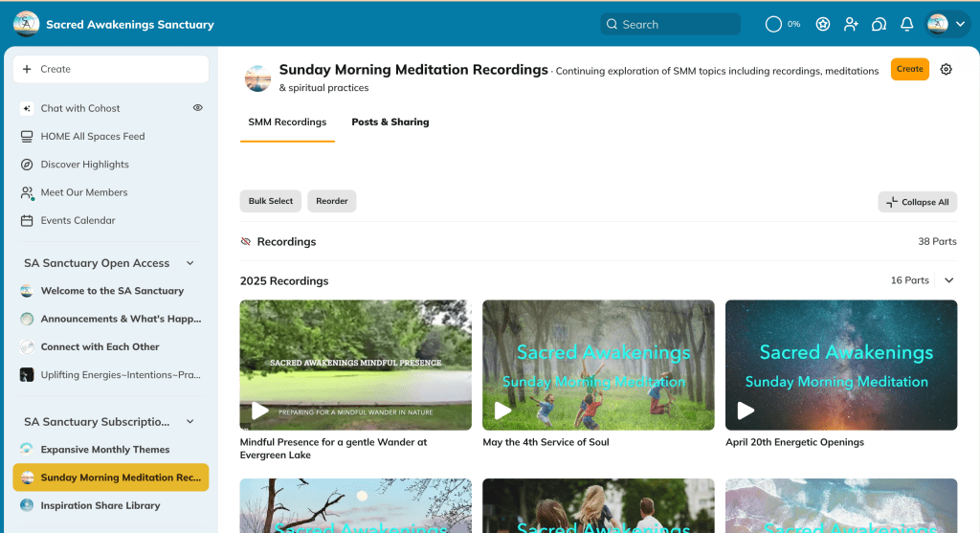Image resolution: width=980 pixels, height=533 pixels.
Task: Open the chat messages icon in header
Action: pyautogui.click(x=879, y=24)
